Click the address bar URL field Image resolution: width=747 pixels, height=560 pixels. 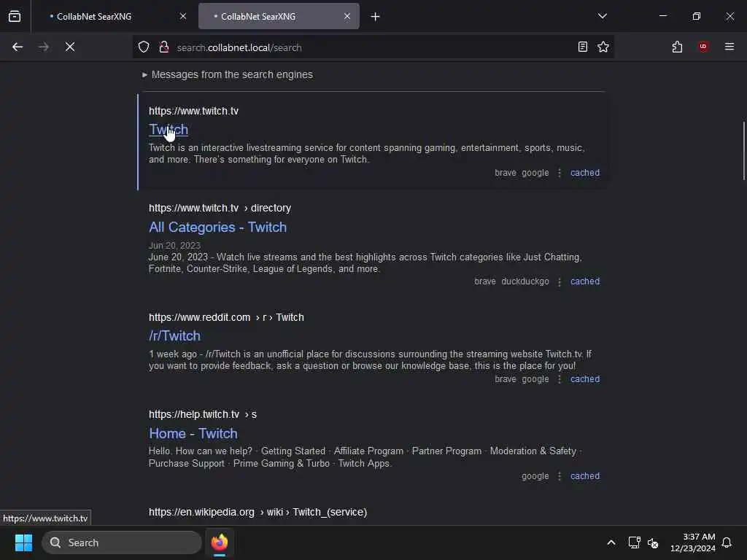[x=371, y=47]
